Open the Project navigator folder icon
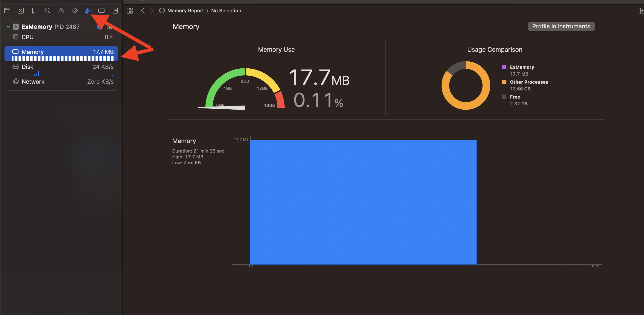 (x=7, y=11)
